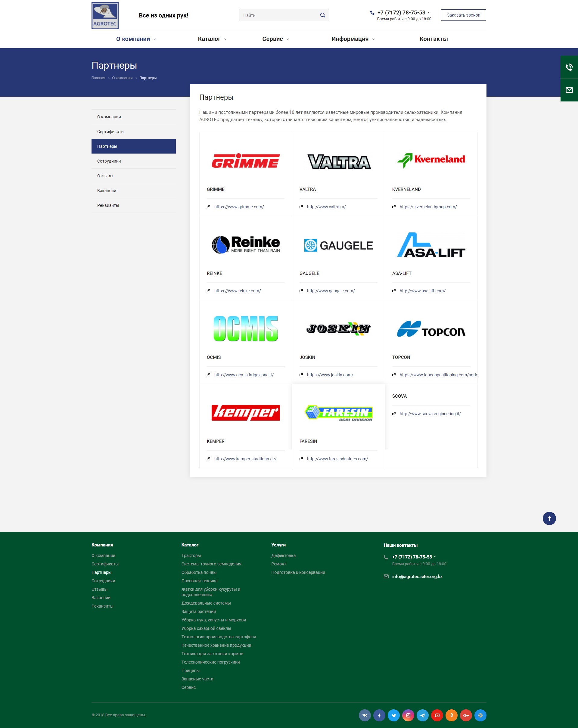
Task: Click the Instagram social icon
Action: point(408,715)
